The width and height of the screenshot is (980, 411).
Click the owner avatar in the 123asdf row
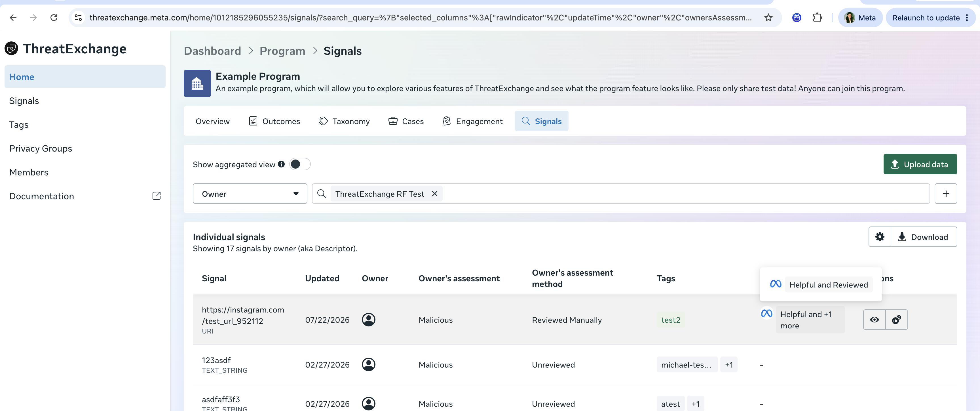point(368,364)
